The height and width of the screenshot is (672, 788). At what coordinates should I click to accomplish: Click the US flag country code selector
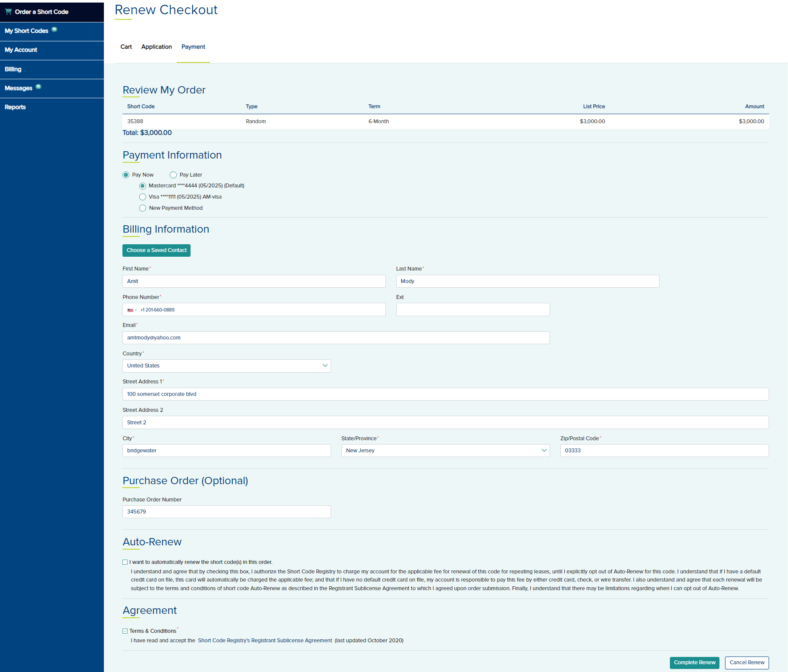131,310
